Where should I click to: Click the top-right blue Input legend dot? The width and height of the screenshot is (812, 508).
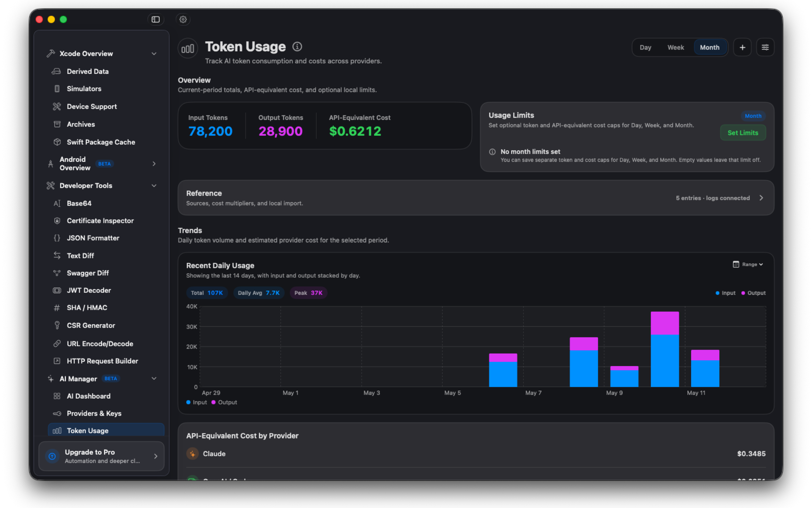[x=717, y=293]
